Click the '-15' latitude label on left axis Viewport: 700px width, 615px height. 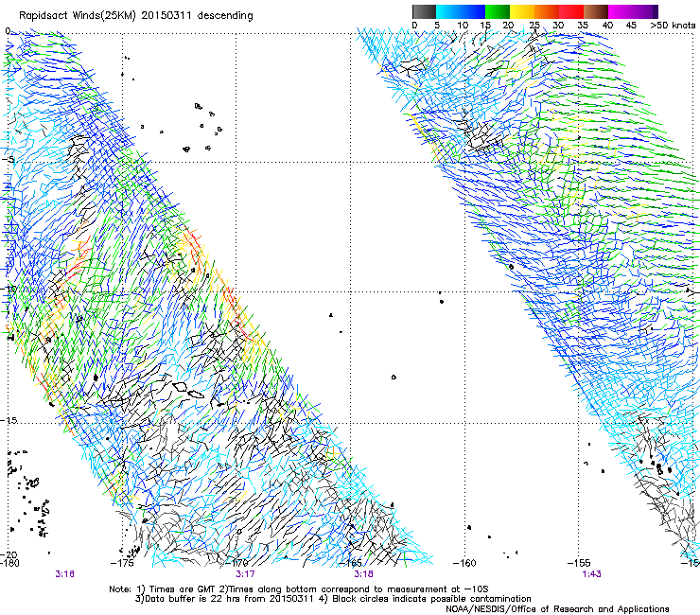[x=9, y=420]
